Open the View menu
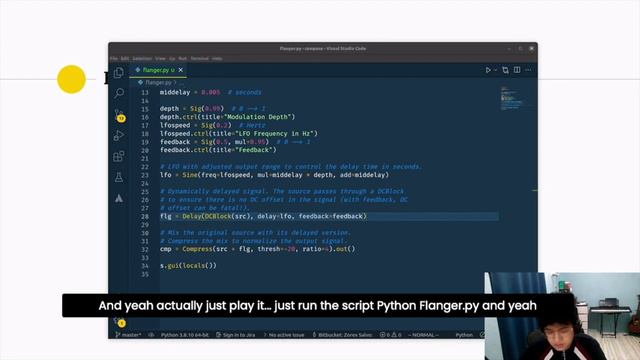This screenshot has width=640, height=360. point(160,58)
